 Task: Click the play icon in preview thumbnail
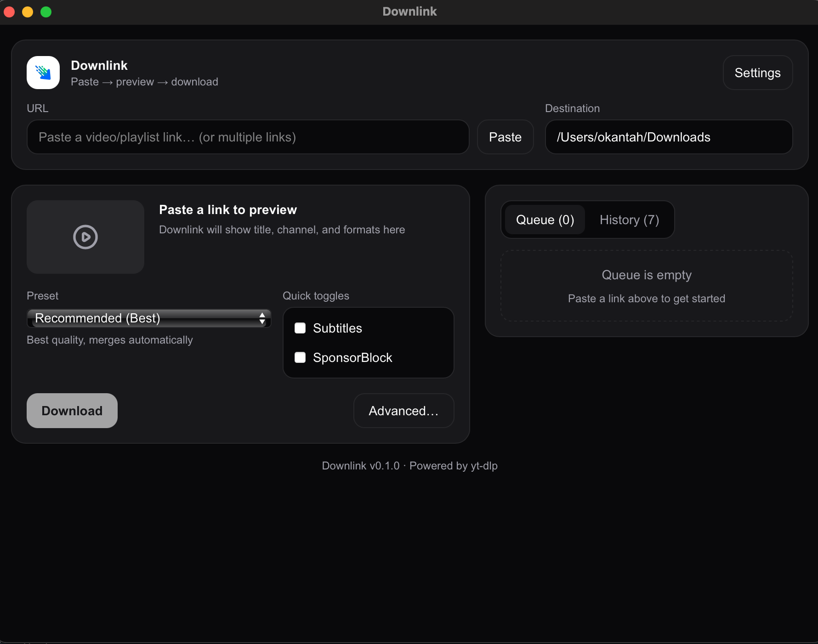pos(85,237)
